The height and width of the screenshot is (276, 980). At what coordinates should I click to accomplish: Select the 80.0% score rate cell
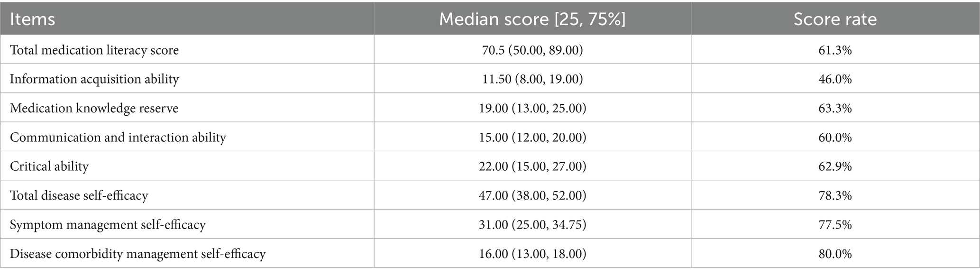[835, 254]
